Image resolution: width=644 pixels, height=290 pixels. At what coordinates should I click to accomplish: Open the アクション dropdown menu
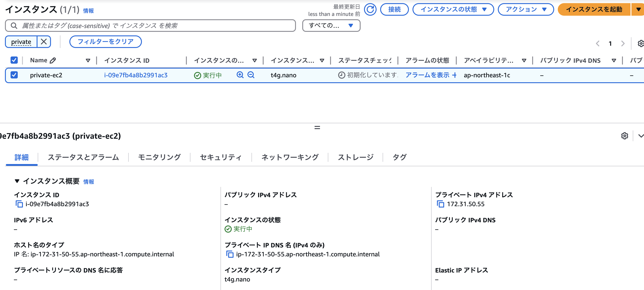point(526,9)
